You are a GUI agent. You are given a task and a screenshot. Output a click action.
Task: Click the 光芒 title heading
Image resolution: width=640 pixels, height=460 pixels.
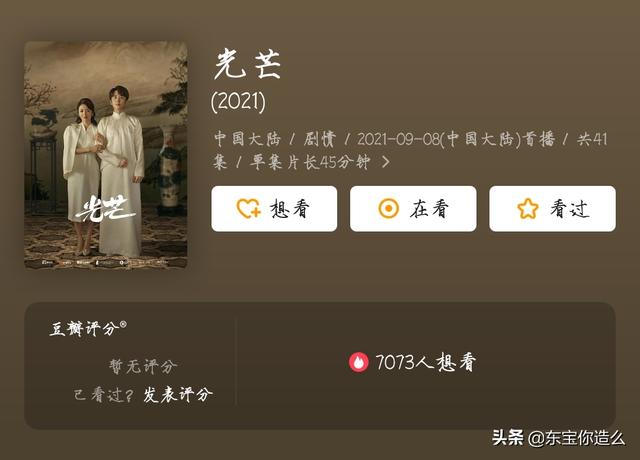[247, 64]
